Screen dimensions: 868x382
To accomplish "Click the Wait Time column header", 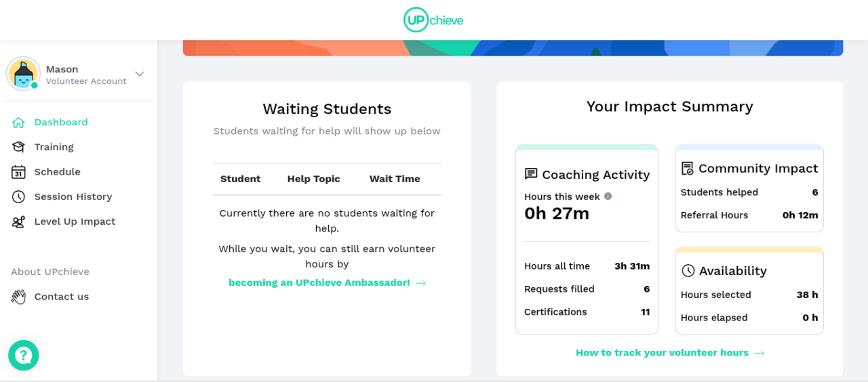I will point(395,179).
